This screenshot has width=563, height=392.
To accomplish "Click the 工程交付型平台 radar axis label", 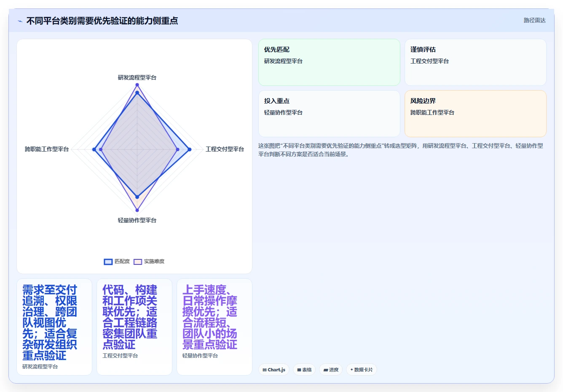I will coord(225,149).
